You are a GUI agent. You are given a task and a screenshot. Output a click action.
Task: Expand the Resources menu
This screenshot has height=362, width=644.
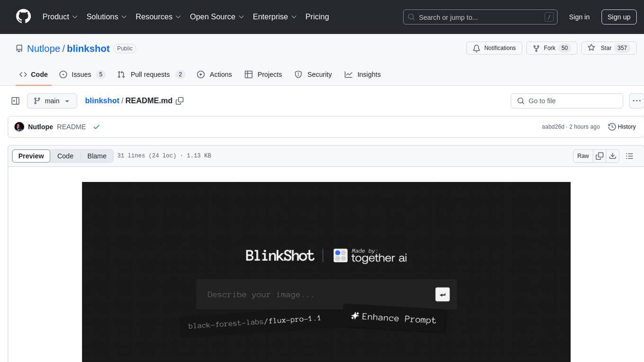click(158, 17)
